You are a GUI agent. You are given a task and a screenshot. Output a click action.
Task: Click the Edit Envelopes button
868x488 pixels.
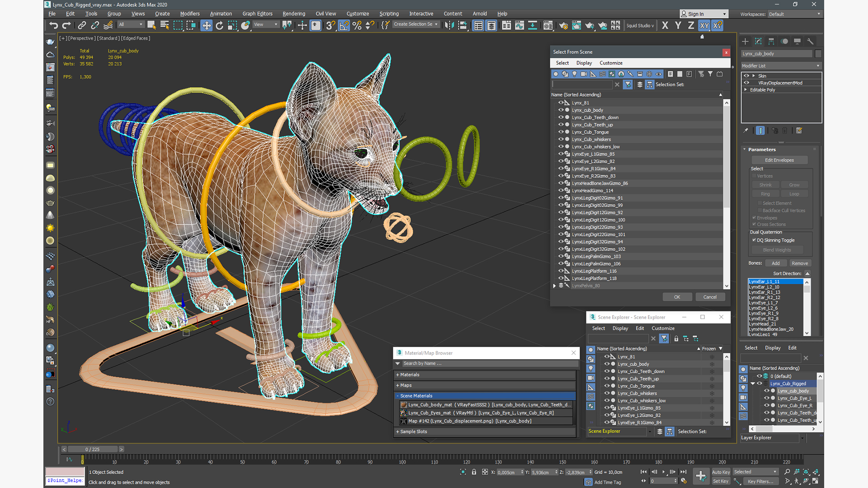pyautogui.click(x=779, y=160)
